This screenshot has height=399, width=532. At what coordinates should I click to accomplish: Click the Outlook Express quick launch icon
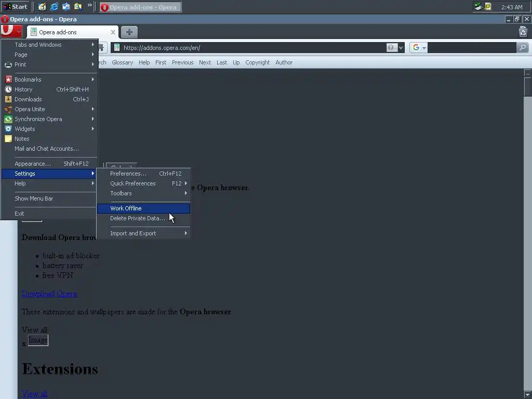click(x=66, y=7)
